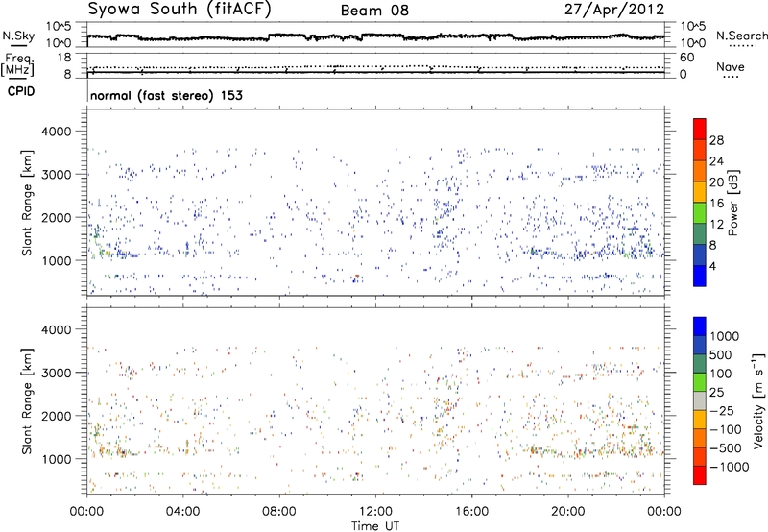This screenshot has height=532, width=768.
Task: Click the 'Slant Range [km]' label of velocity panel
Action: click(x=27, y=401)
